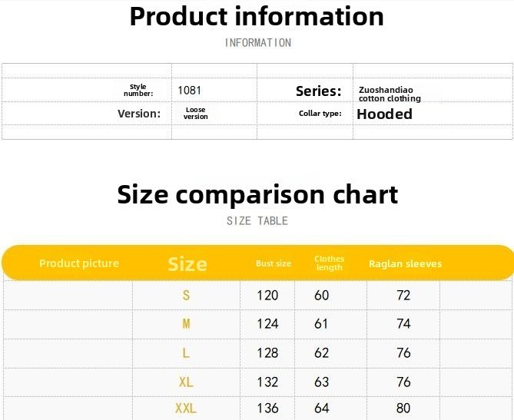Click the "Style number:" label

[x=138, y=91]
